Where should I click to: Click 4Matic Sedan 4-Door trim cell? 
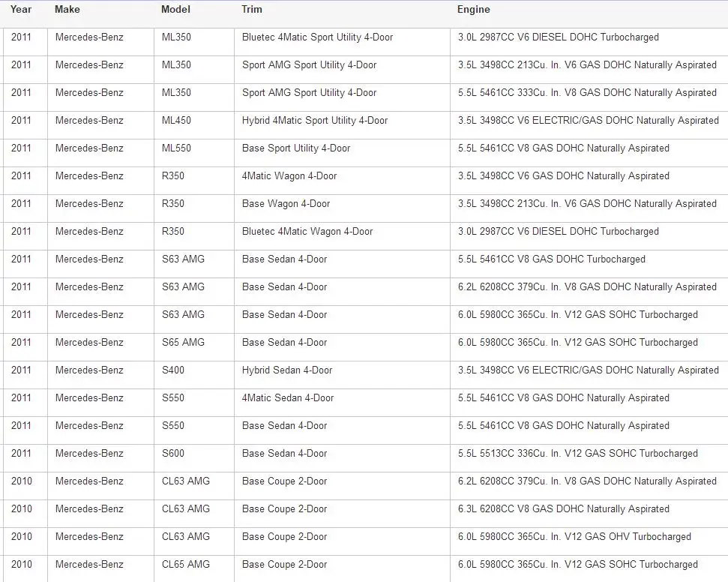tap(288, 398)
